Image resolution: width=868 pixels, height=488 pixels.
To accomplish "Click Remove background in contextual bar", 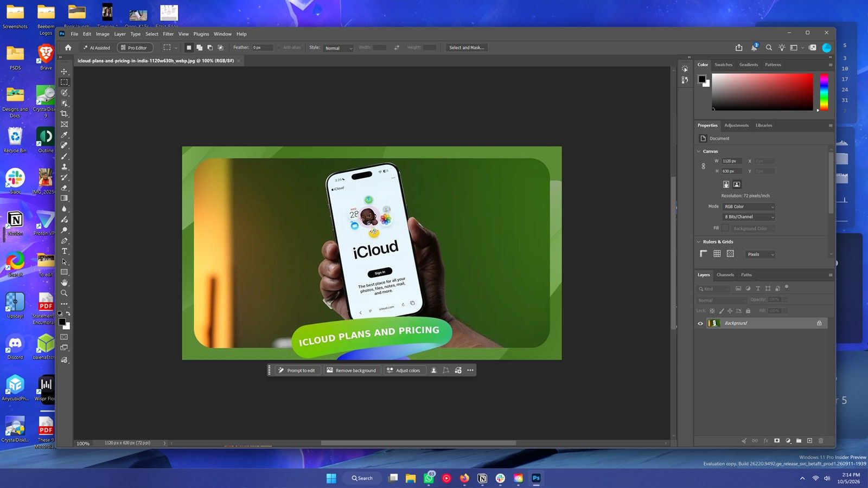I will tap(351, 370).
